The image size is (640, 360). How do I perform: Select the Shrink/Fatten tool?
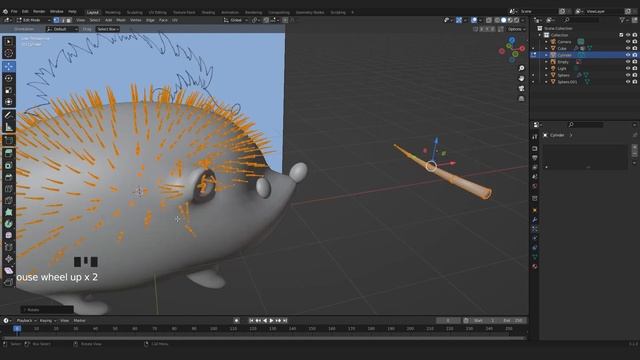(9, 259)
